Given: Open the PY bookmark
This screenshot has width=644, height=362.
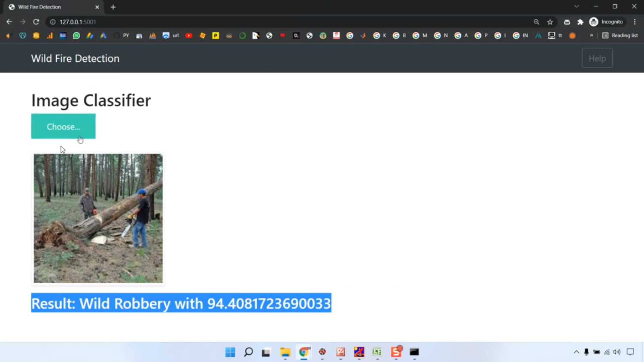Looking at the screenshot, I should pos(122,36).
